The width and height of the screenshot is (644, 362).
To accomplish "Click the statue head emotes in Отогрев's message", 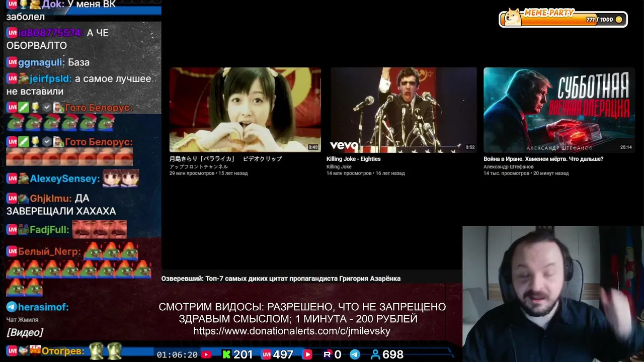I will pos(106,350).
